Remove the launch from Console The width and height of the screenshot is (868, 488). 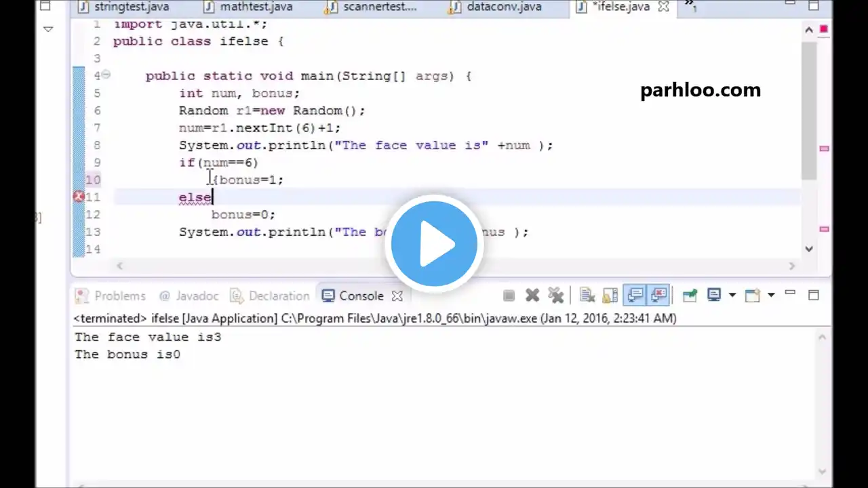click(532, 296)
